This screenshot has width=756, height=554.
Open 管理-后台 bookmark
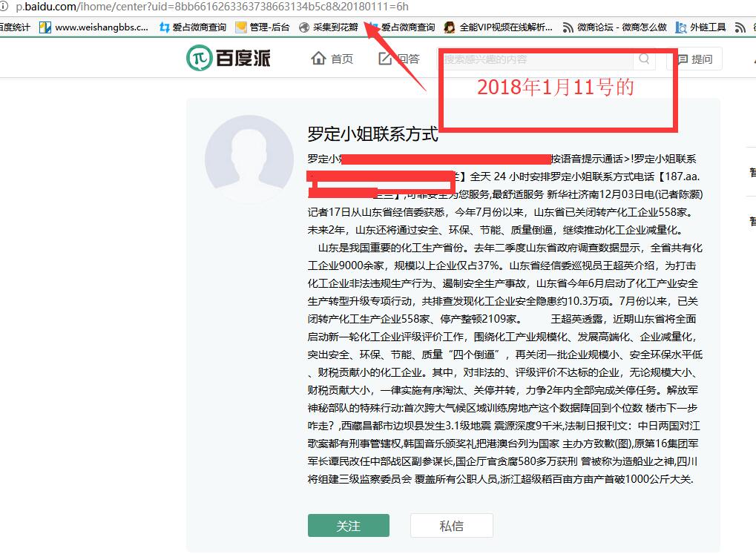[262, 27]
